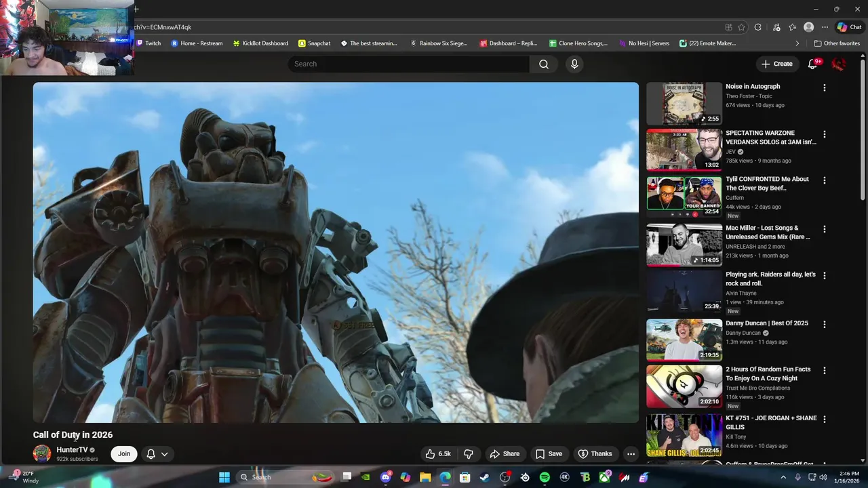The height and width of the screenshot is (488, 868).
Task: Open the Windows Start menu
Action: point(224,477)
